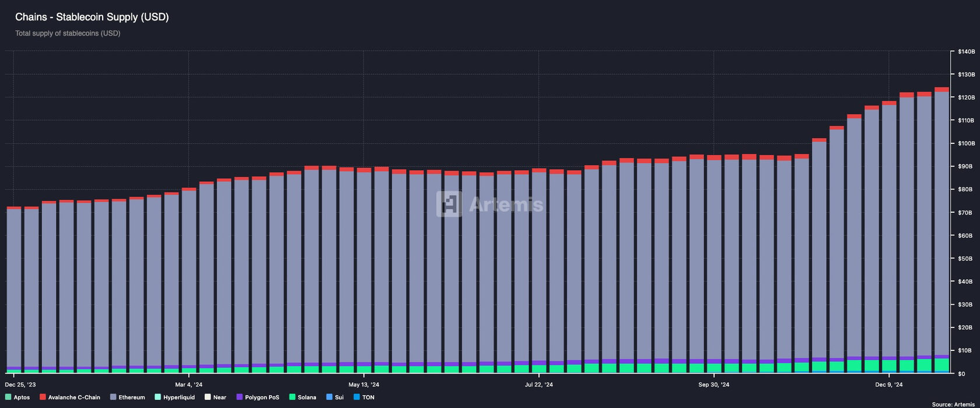
Task: Click the $60B y-axis label
Action: click(x=965, y=235)
